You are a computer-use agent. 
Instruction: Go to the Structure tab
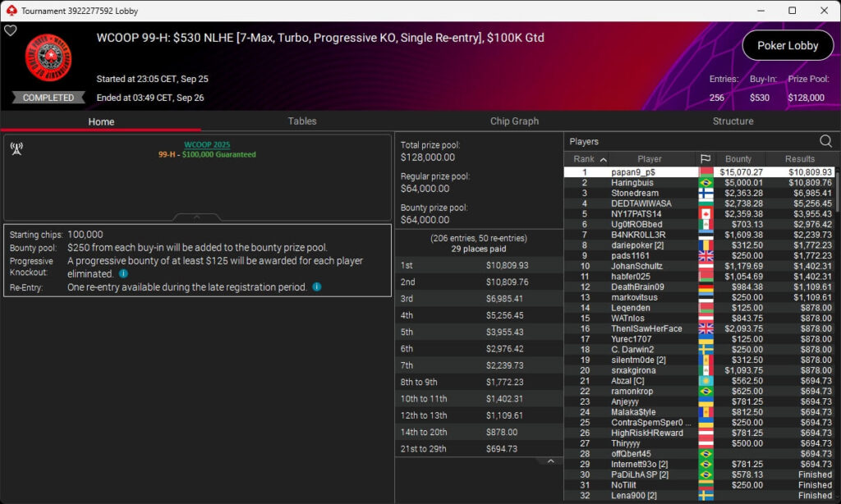733,121
